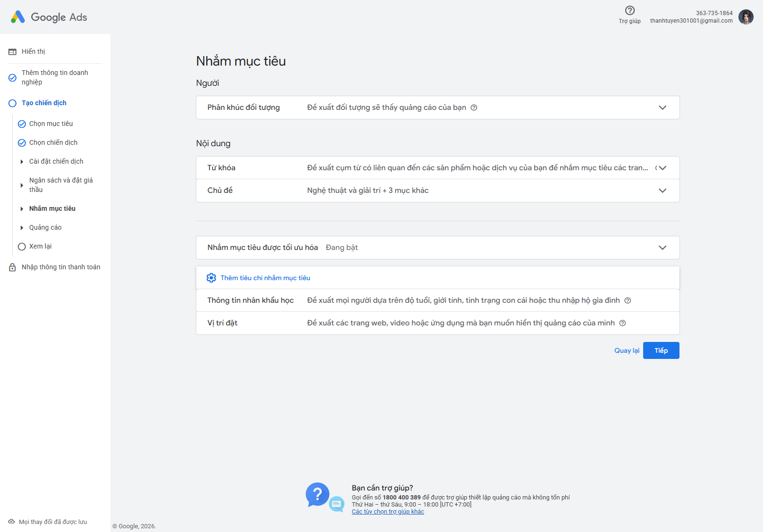This screenshot has height=532, width=763.
Task: Expand the Quảng cáo sidebar arrow
Action: (x=22, y=228)
